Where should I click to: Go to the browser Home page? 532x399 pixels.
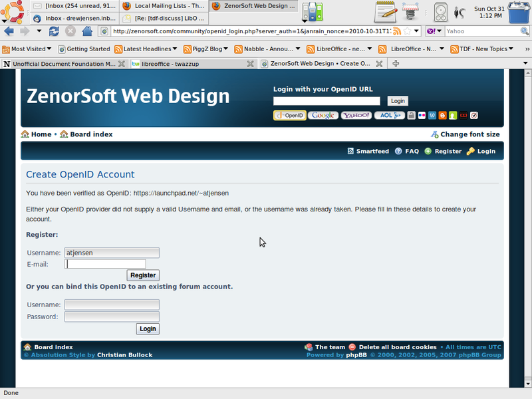coord(87,31)
